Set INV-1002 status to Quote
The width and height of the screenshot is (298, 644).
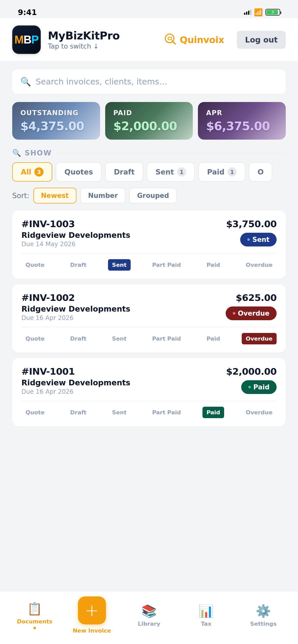point(35,339)
